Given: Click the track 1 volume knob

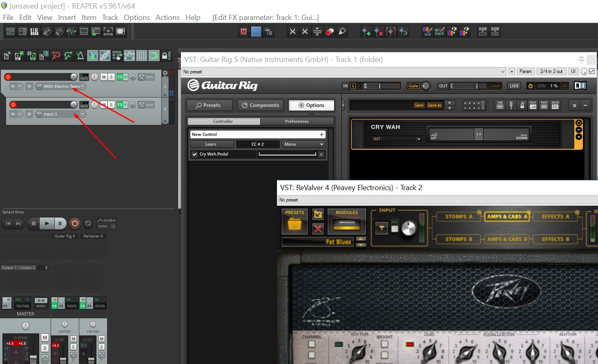Looking at the screenshot, I should [x=74, y=77].
